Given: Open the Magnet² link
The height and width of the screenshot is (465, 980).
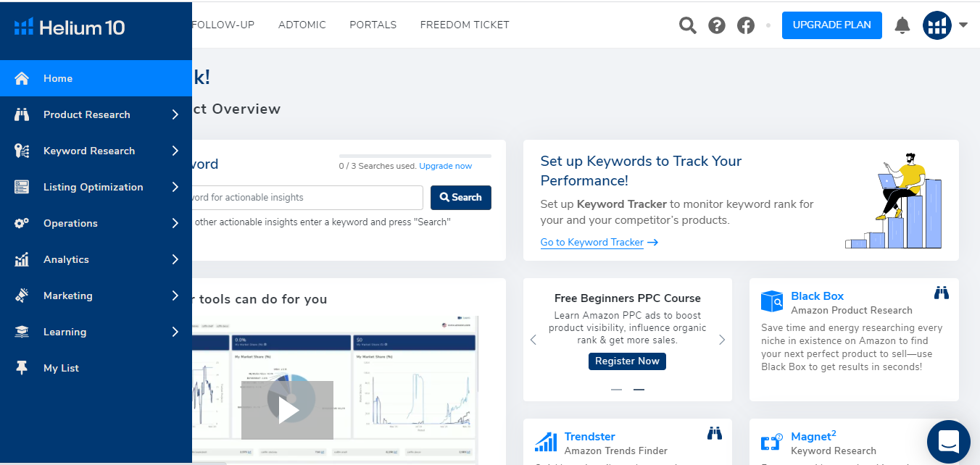Looking at the screenshot, I should 813,436.
